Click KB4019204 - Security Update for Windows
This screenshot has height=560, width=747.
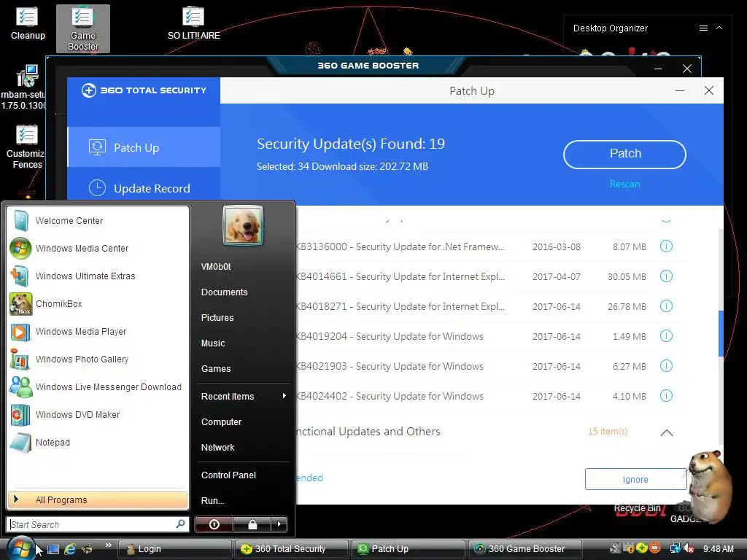pyautogui.click(x=390, y=336)
